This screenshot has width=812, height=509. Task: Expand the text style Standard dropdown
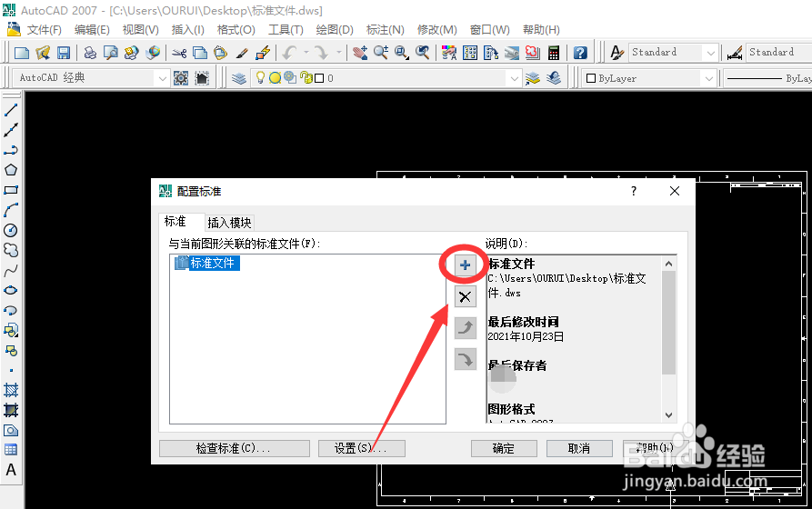coord(710,53)
